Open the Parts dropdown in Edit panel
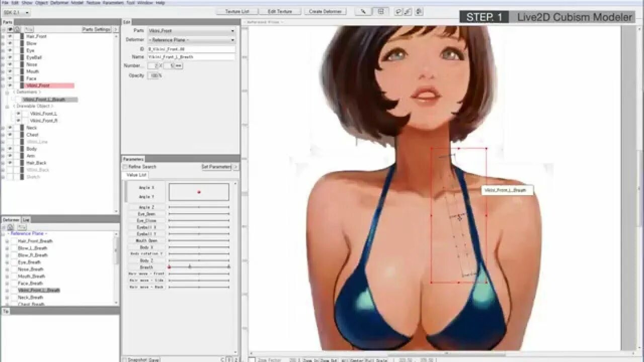The height and width of the screenshot is (362, 644). tap(191, 31)
